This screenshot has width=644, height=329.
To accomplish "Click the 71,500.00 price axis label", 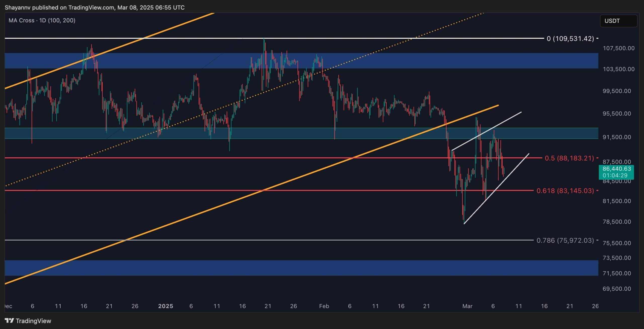I will point(617,273).
